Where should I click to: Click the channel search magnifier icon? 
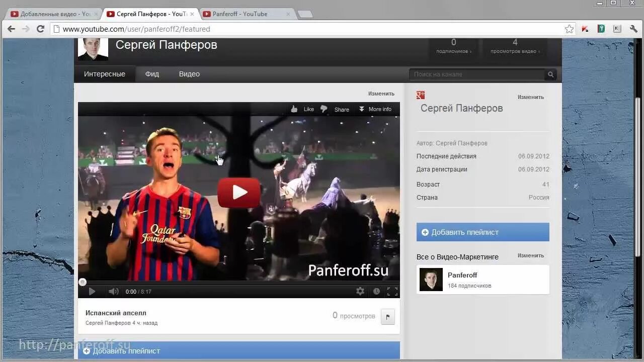551,74
